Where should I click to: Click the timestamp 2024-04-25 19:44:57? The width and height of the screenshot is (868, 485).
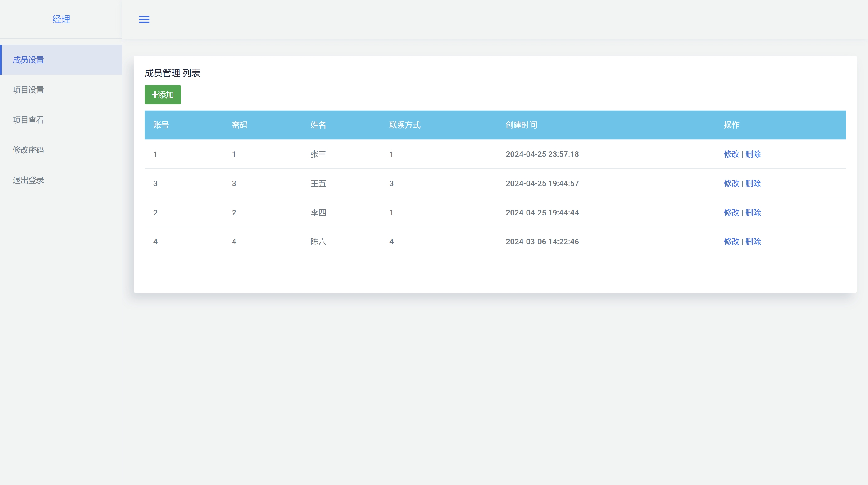tap(542, 183)
